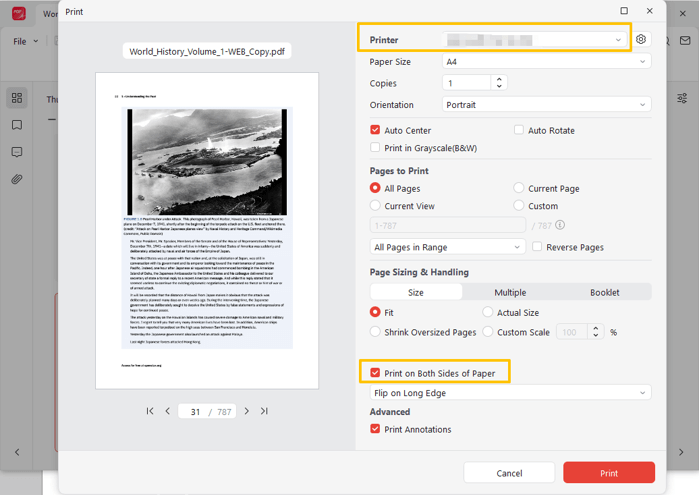Click the page preview thumbnail
Screen dimensions: 700x495
pyautogui.click(x=207, y=231)
